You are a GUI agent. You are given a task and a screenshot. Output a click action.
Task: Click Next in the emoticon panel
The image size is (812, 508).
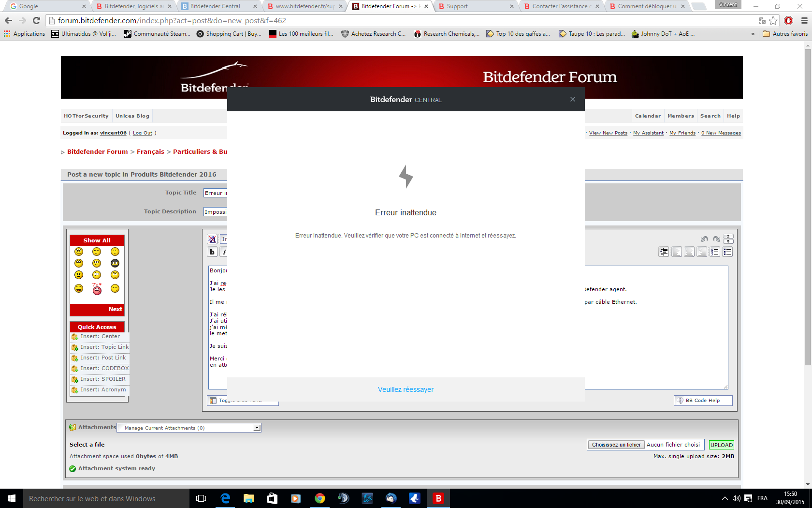point(115,309)
